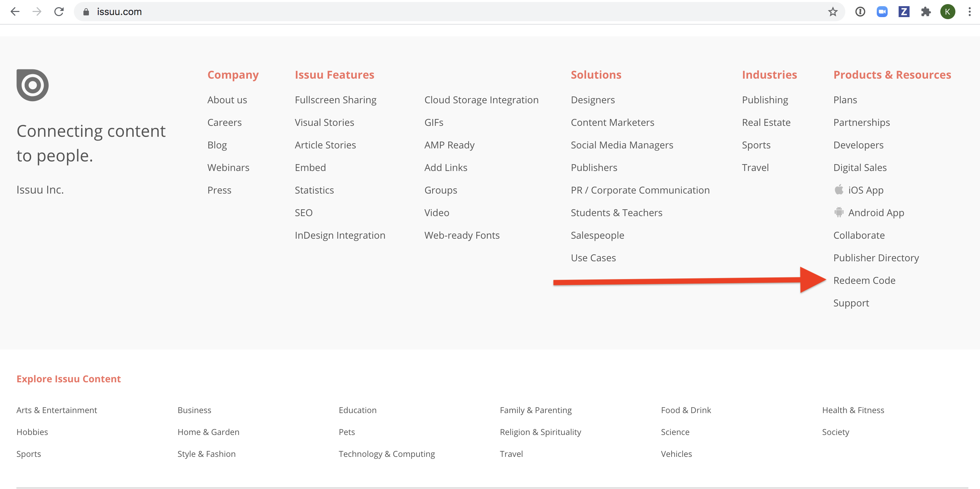Screen dimensions: 980x489
Task: Click the Issuu logo in the footer
Action: click(x=32, y=85)
